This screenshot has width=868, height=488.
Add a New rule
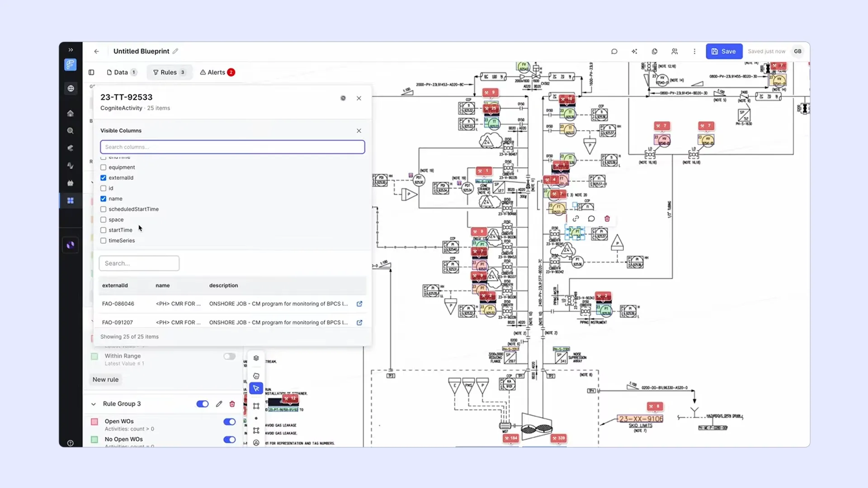105,380
